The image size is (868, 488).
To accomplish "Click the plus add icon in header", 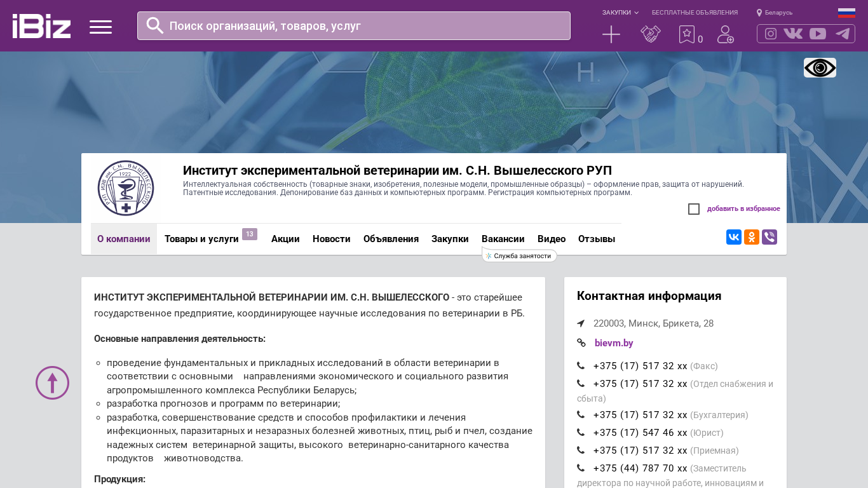I will [611, 34].
